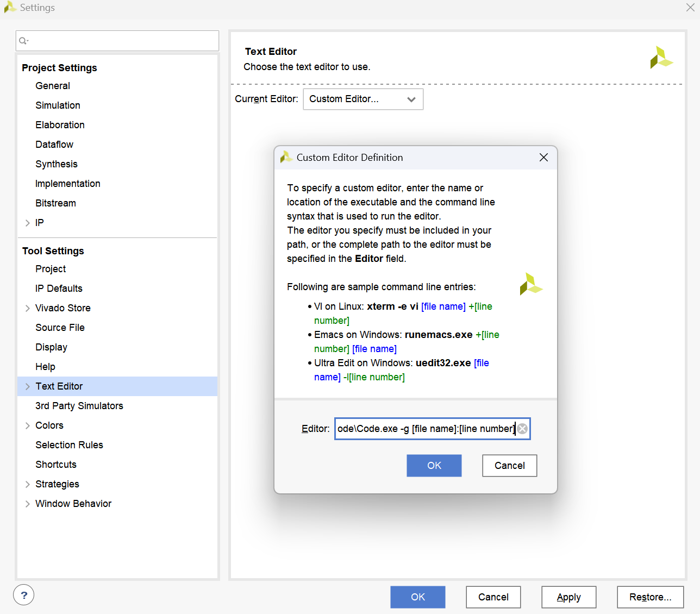Clear the Editor field with the X icon
The width and height of the screenshot is (700, 614).
(x=522, y=429)
